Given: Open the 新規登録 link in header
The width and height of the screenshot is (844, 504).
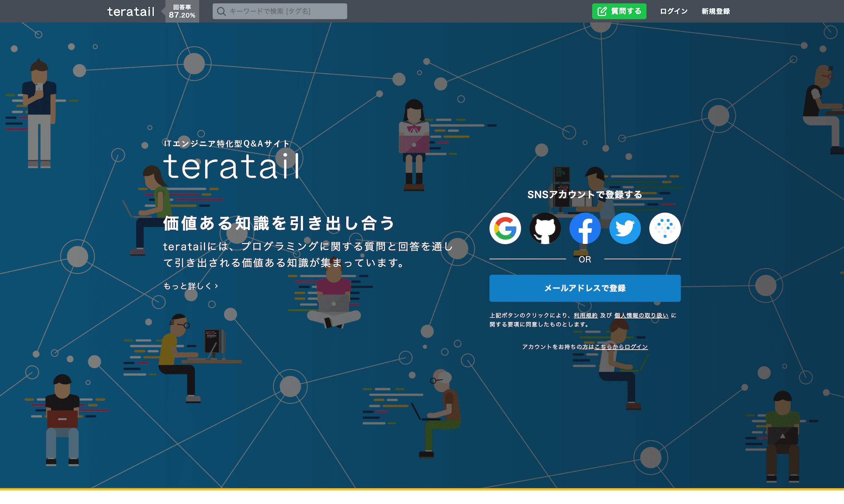Looking at the screenshot, I should [716, 11].
